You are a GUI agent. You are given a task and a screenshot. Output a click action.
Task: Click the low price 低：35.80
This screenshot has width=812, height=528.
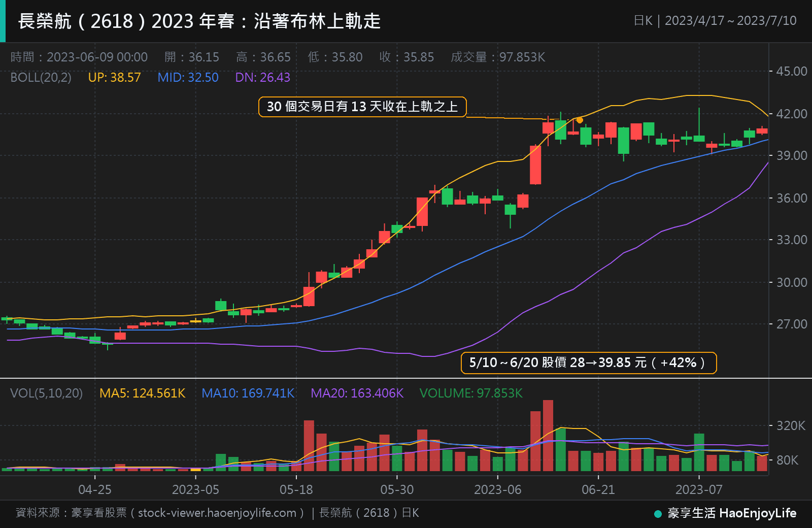click(x=335, y=57)
